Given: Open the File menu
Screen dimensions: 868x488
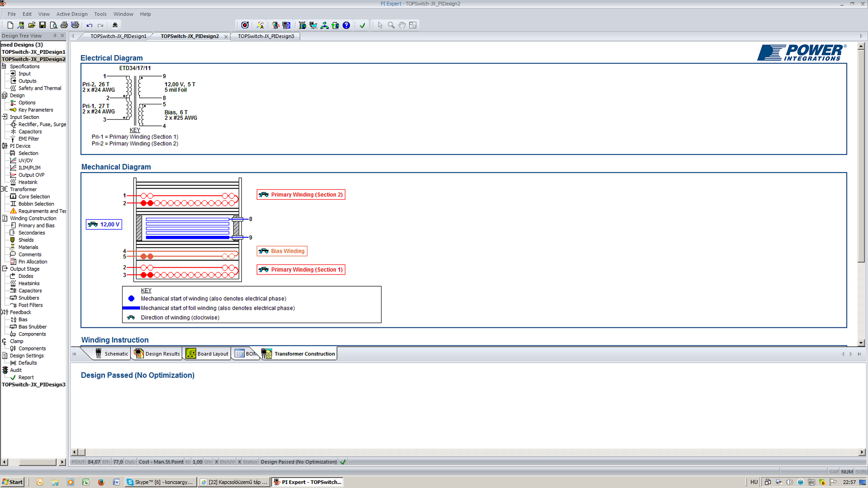Looking at the screenshot, I should coord(12,14).
